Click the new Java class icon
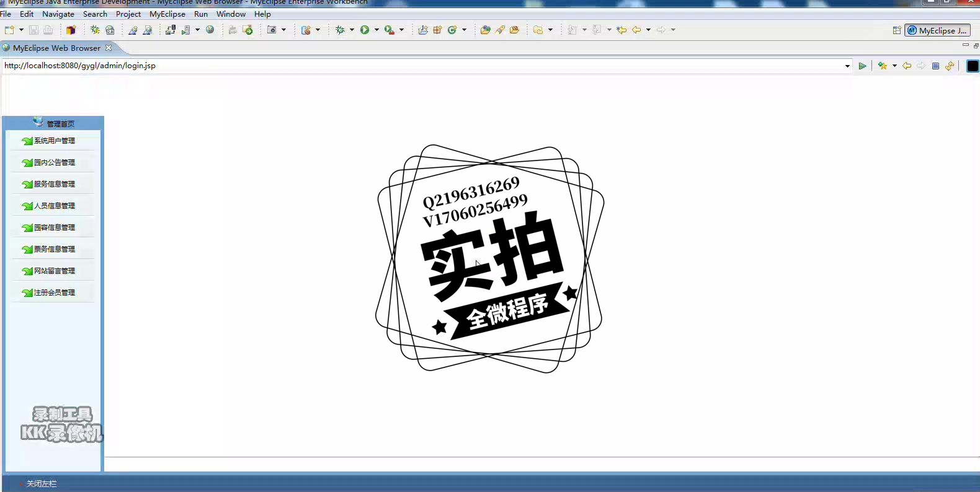Image resolution: width=980 pixels, height=492 pixels. [x=452, y=30]
